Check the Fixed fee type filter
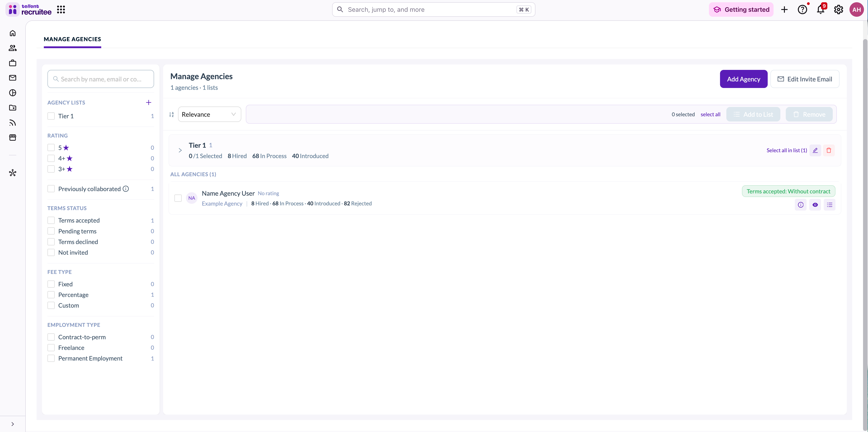Image resolution: width=868 pixels, height=432 pixels. [51, 284]
